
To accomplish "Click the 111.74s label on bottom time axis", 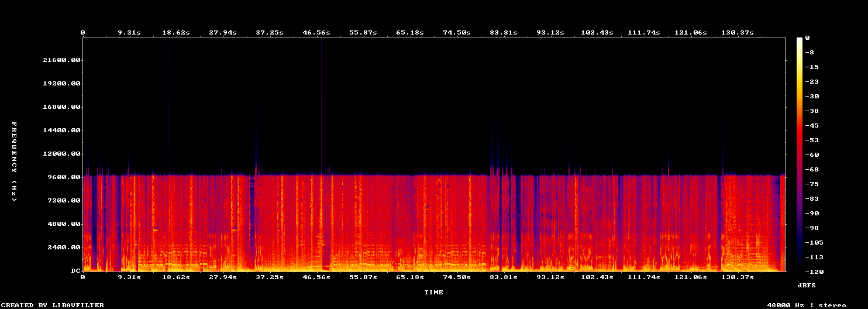I will 644,277.
